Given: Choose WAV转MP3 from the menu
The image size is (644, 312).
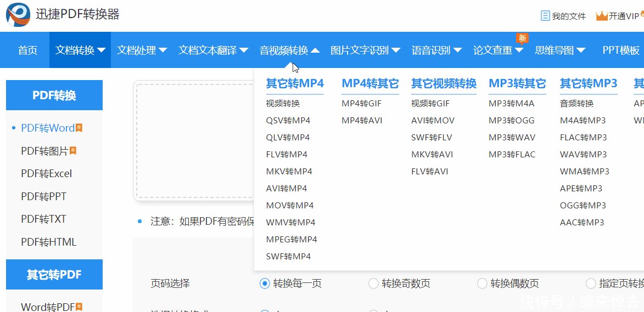Looking at the screenshot, I should (x=583, y=155).
